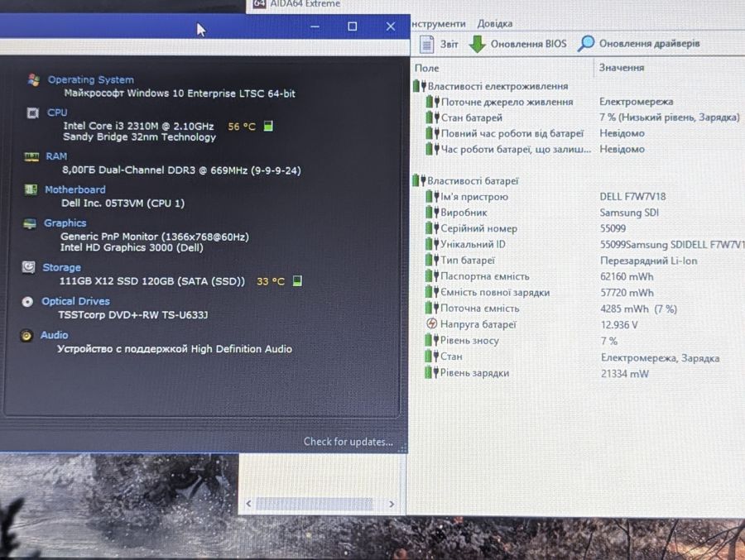Click the Operating System Windows flag icon
The width and height of the screenshot is (745, 560).
(x=33, y=79)
